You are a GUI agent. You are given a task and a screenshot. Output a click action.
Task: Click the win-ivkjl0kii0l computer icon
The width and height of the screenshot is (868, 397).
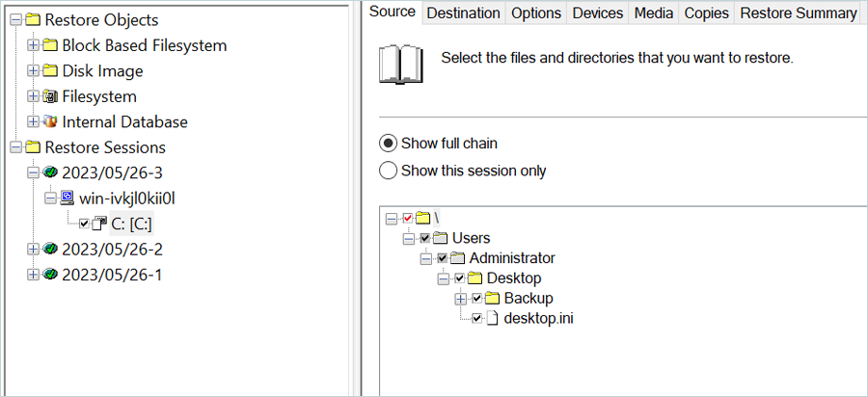click(68, 198)
